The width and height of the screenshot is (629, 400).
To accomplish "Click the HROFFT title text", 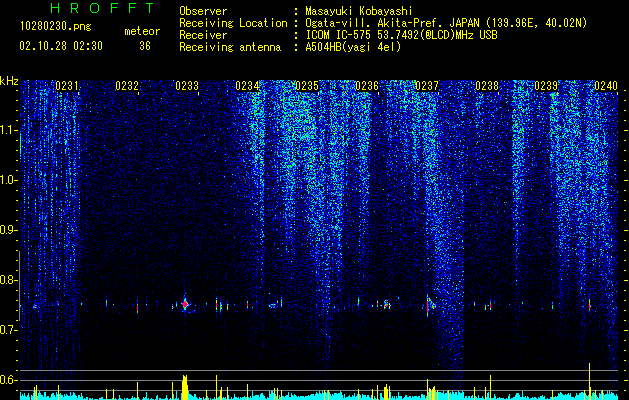I will 103,8.
